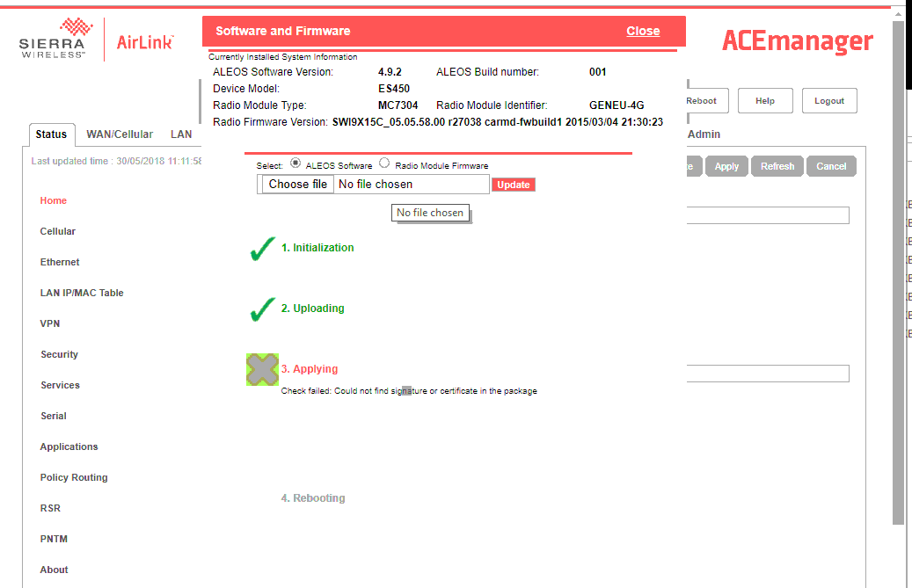Click the Last updated time text

pos(116,161)
